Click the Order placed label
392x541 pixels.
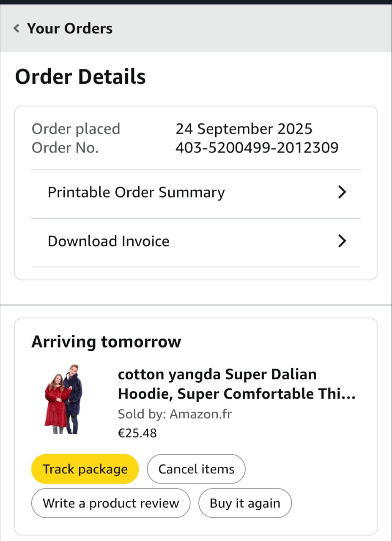(x=76, y=128)
